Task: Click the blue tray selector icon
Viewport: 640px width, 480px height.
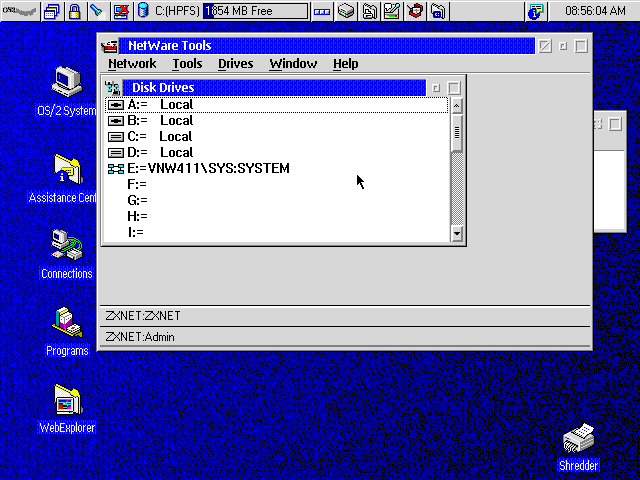Action: point(322,11)
